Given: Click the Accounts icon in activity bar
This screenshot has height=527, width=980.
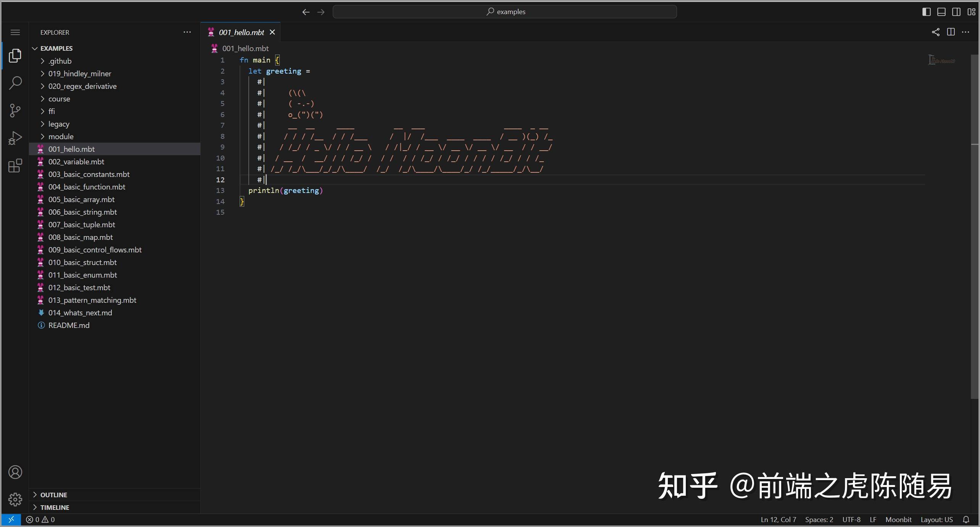Looking at the screenshot, I should click(x=15, y=472).
